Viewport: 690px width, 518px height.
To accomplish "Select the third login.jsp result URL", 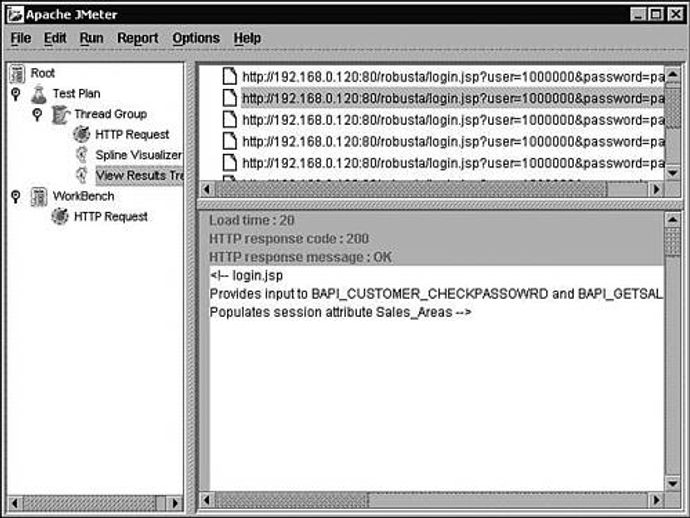I will click(x=452, y=120).
